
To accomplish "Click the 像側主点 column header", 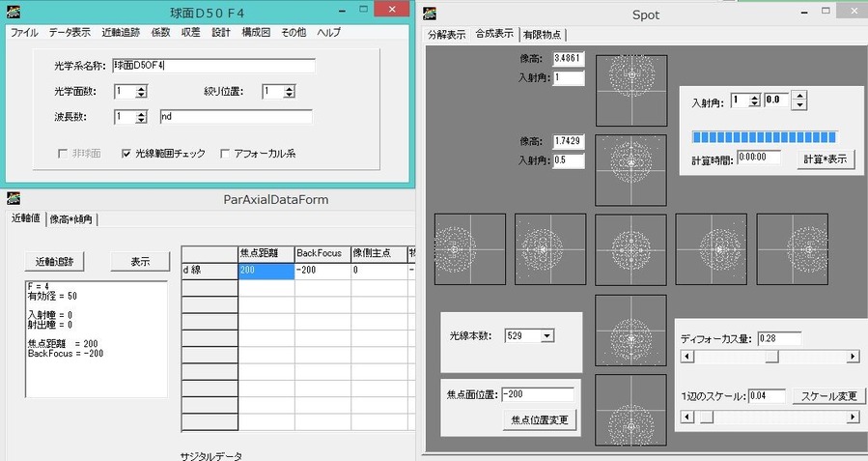I will [x=379, y=254].
